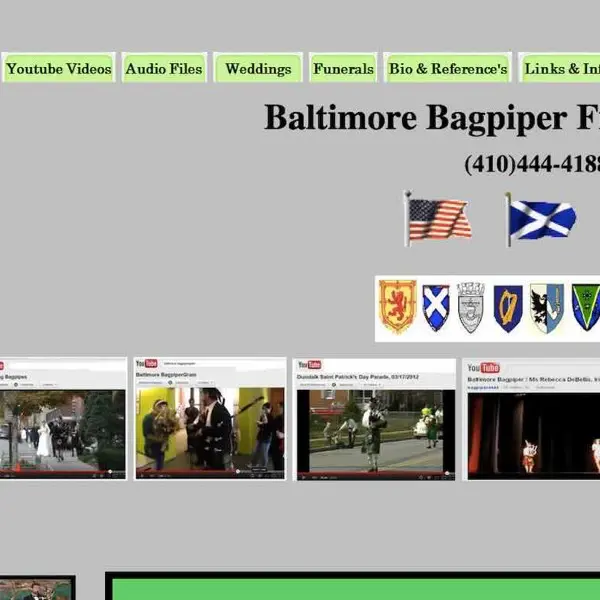Click the golden harp on blue shield
This screenshot has width=600, height=600.
pos(508,308)
